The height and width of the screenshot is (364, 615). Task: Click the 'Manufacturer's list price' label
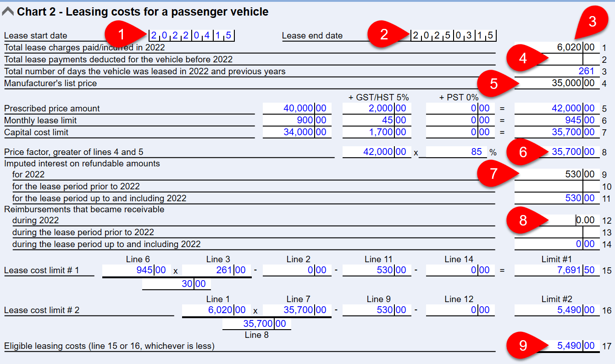pos(50,83)
